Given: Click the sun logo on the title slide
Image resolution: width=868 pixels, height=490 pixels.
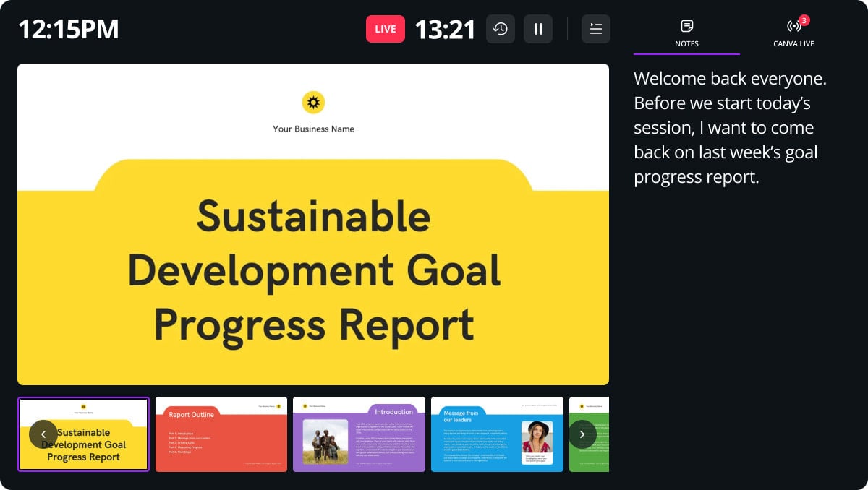Looking at the screenshot, I should click(314, 102).
